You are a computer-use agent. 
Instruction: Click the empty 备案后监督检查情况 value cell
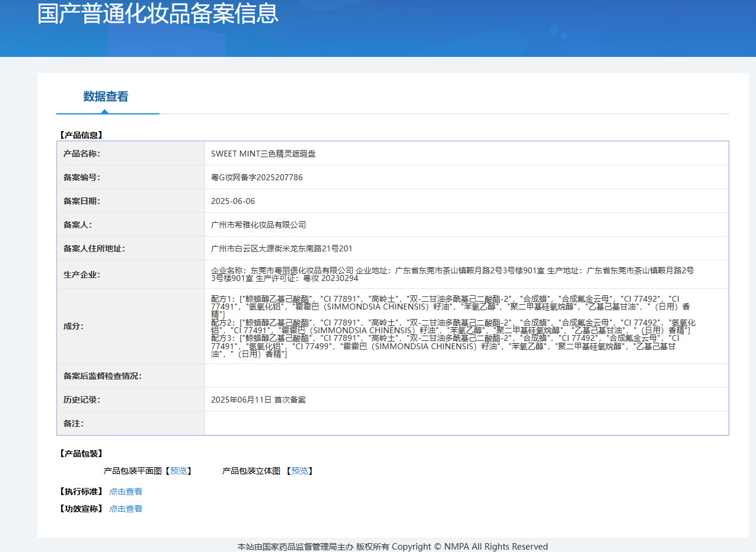coord(466,376)
